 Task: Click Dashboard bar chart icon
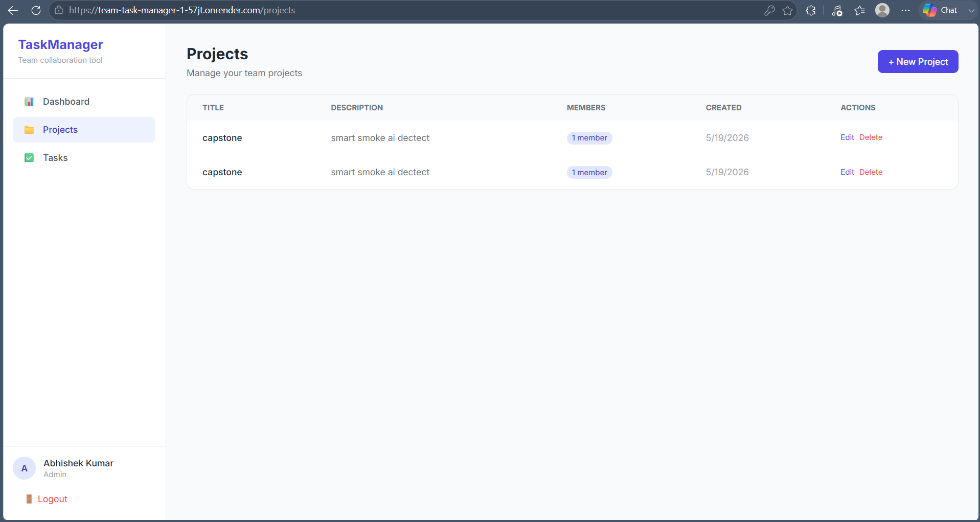click(x=29, y=102)
